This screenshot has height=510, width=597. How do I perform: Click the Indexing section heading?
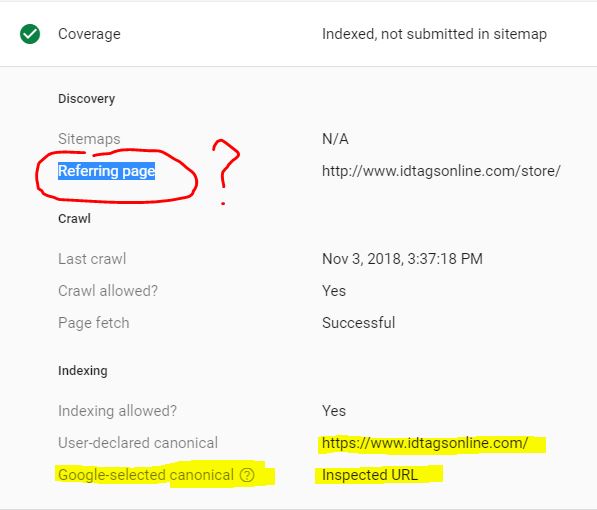pyautogui.click(x=83, y=371)
